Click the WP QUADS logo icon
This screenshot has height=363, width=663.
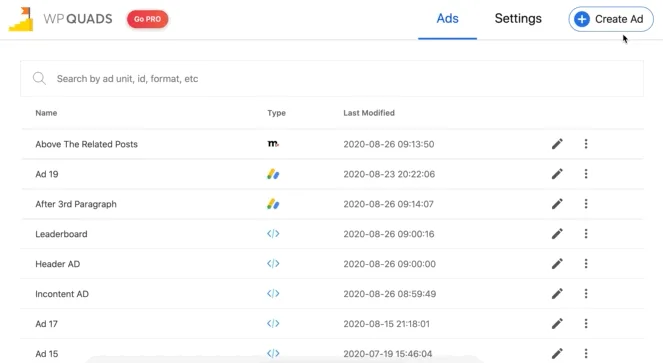pos(21,19)
